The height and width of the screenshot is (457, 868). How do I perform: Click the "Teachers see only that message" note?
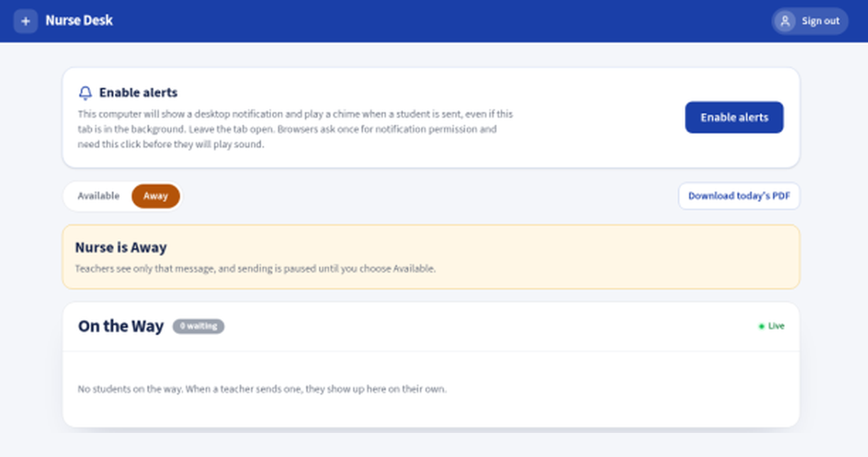click(255, 269)
